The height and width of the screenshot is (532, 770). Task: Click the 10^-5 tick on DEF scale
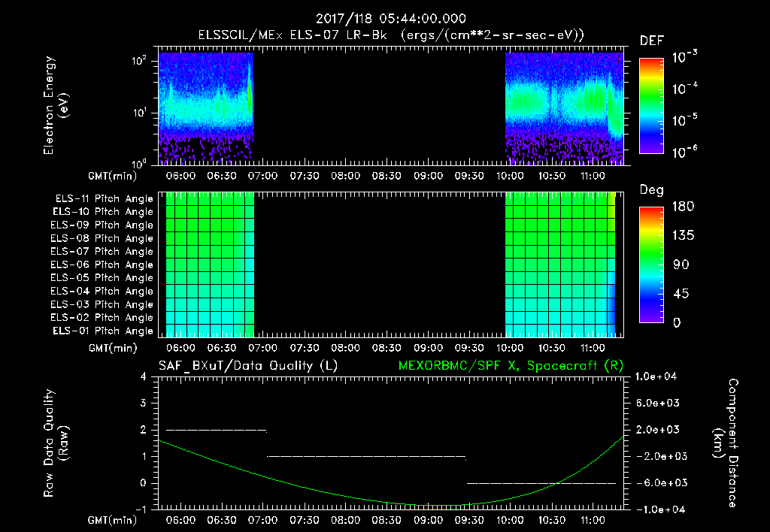coord(685,119)
